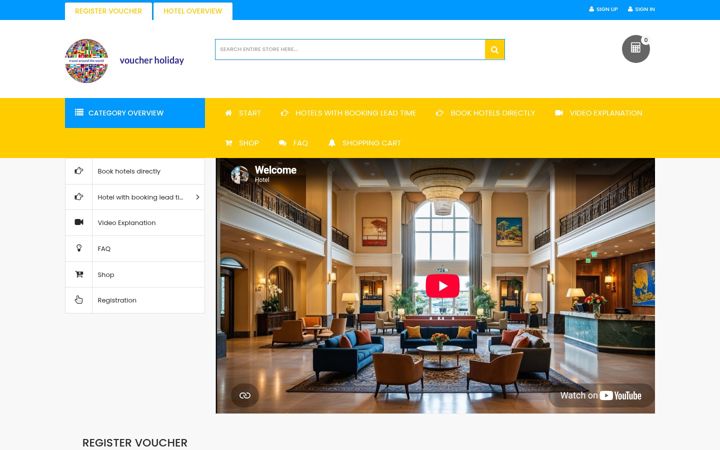This screenshot has width=720, height=450.
Task: Play the Welcome hotel video
Action: coord(442,286)
